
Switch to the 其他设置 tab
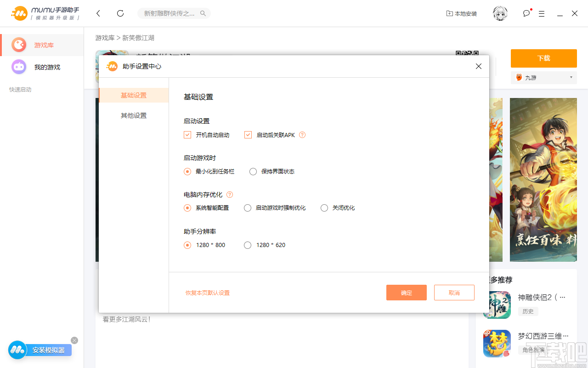[x=133, y=115]
